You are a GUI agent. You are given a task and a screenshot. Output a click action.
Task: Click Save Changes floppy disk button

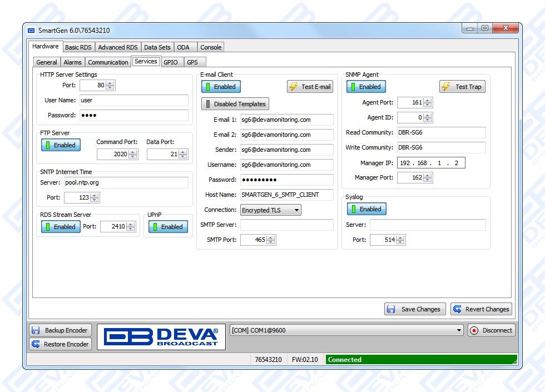click(414, 309)
